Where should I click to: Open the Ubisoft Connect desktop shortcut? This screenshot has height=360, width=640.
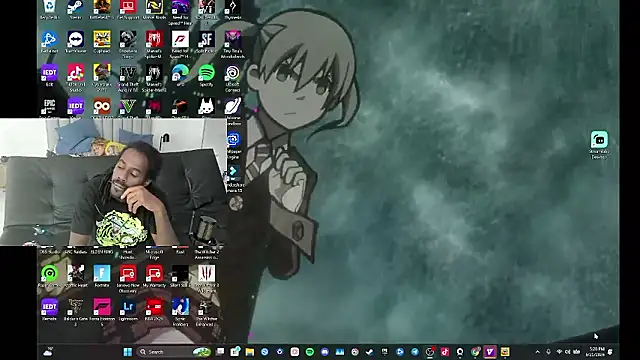tap(233, 78)
